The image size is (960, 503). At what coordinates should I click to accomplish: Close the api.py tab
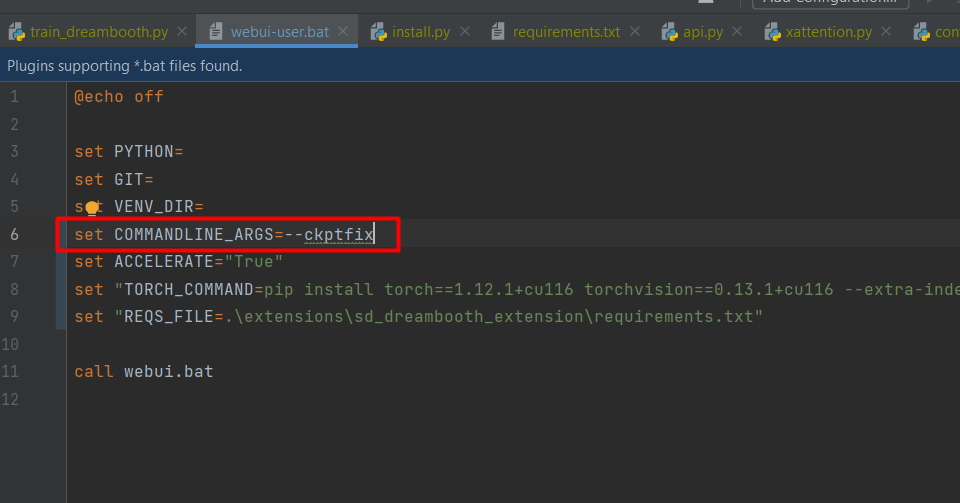tap(737, 31)
